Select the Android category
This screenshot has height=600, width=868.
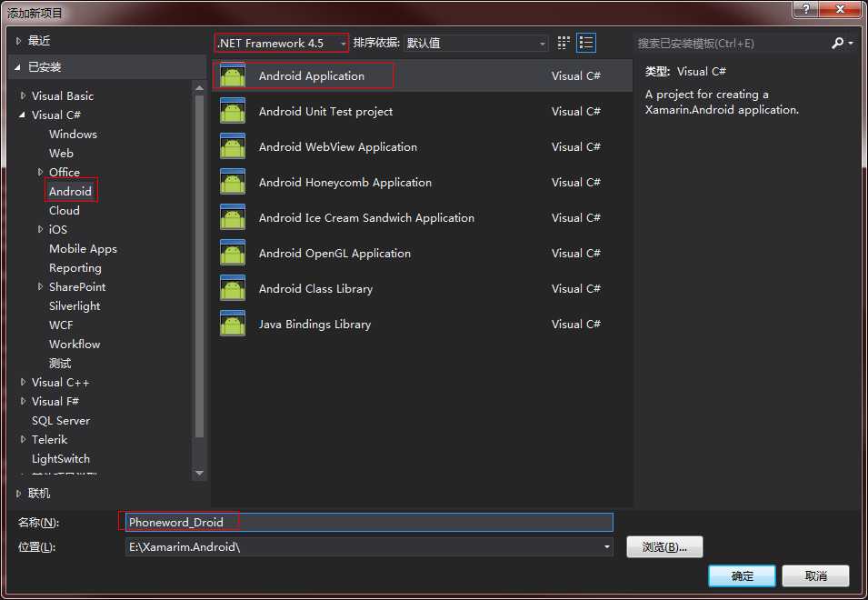pyautogui.click(x=70, y=192)
